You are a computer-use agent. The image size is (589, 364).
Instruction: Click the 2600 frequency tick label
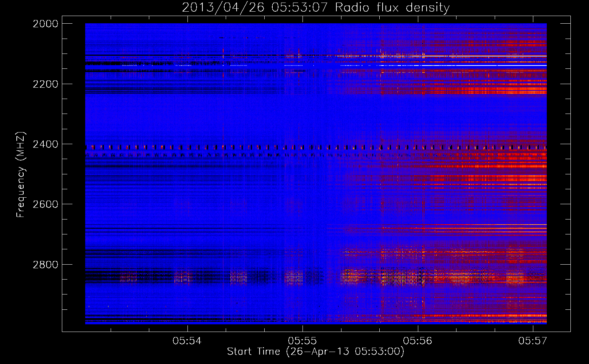46,204
